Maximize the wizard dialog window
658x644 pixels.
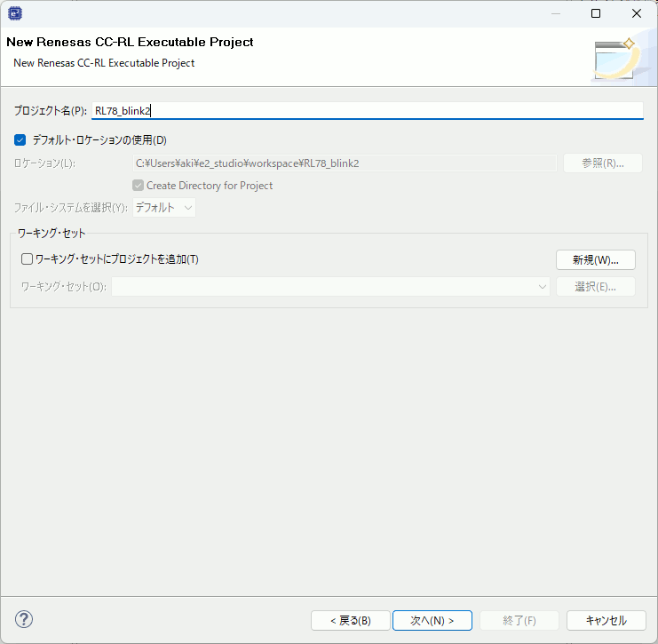click(x=596, y=13)
